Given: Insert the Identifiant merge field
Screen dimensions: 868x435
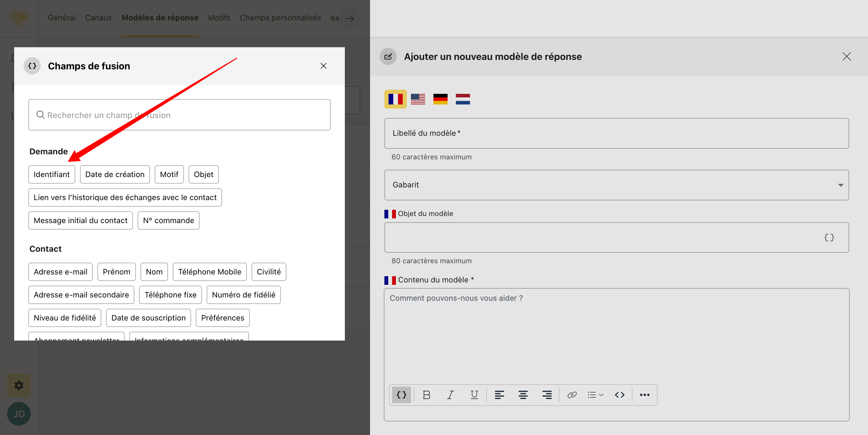Looking at the screenshot, I should (52, 174).
